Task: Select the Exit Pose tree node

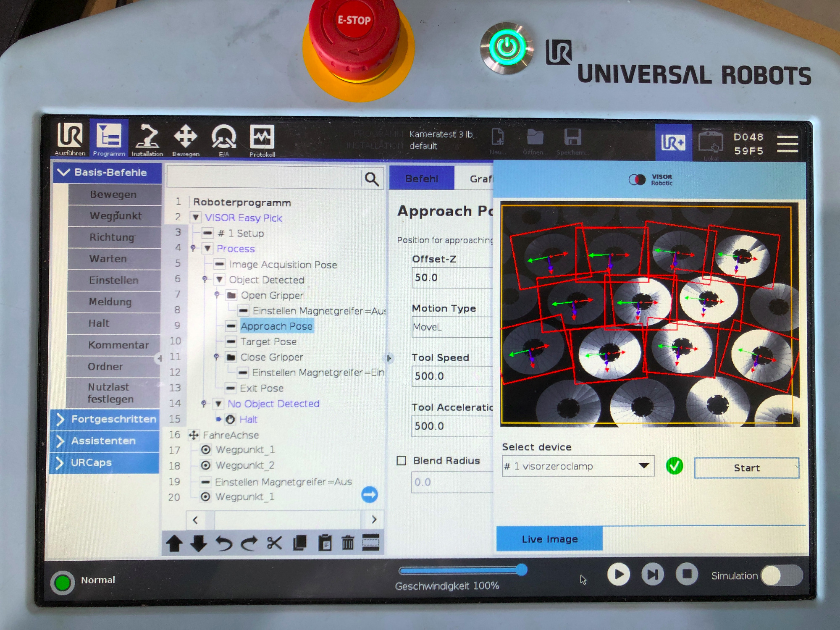Action: click(x=261, y=388)
